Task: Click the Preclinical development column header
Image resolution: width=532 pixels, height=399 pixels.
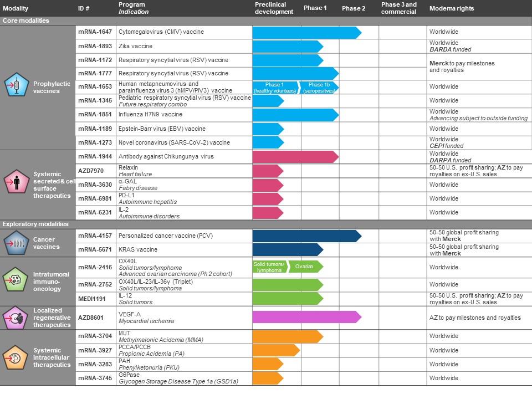Action: click(270, 8)
